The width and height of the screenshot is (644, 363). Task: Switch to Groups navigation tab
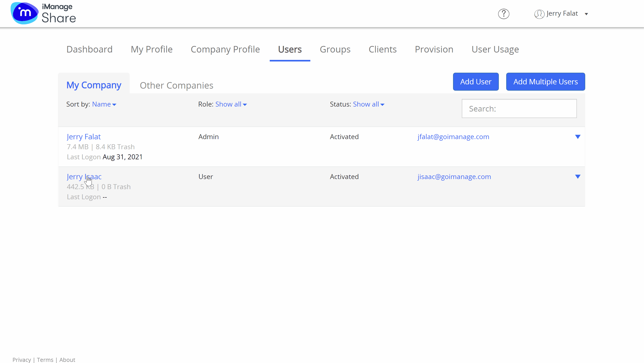tap(335, 49)
